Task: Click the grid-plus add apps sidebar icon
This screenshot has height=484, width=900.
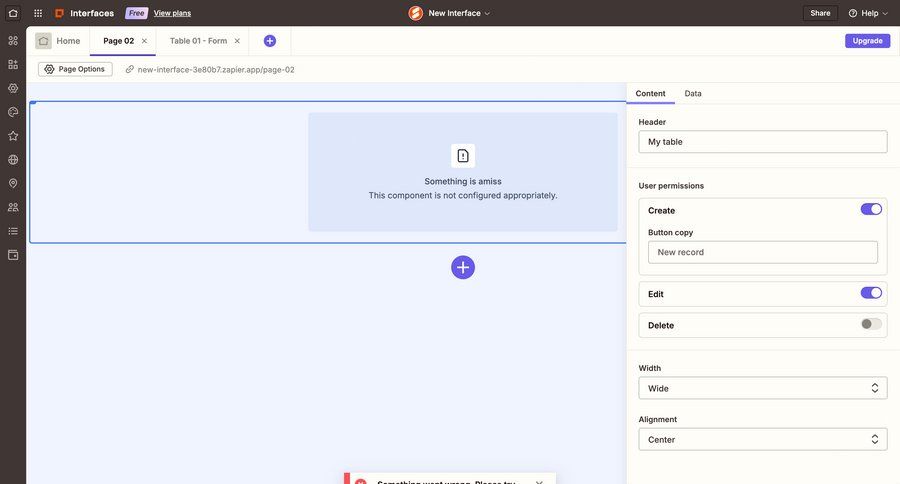Action: pyautogui.click(x=13, y=64)
